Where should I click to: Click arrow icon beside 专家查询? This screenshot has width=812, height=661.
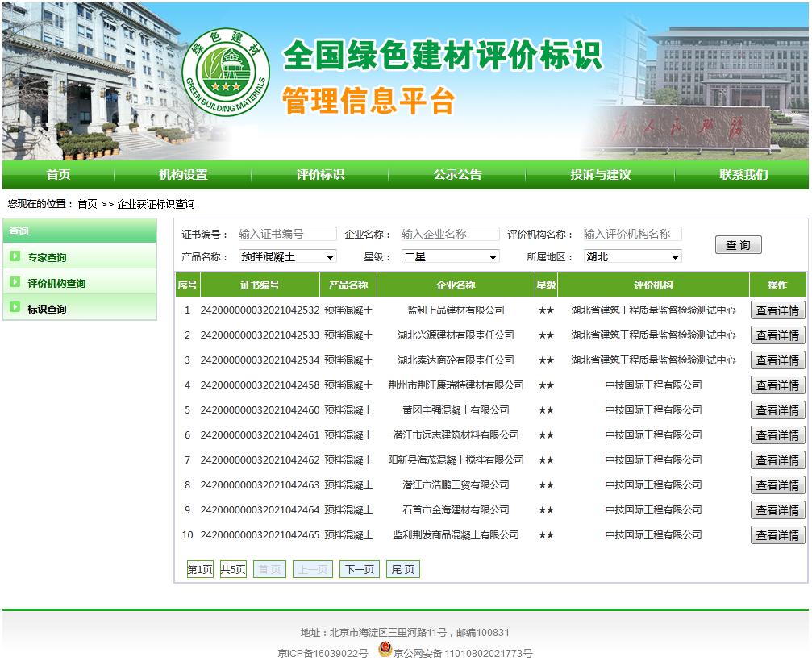click(15, 257)
